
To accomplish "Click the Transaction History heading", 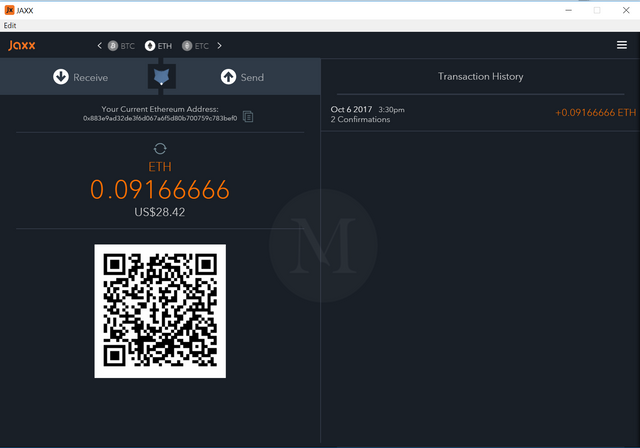I will (480, 76).
